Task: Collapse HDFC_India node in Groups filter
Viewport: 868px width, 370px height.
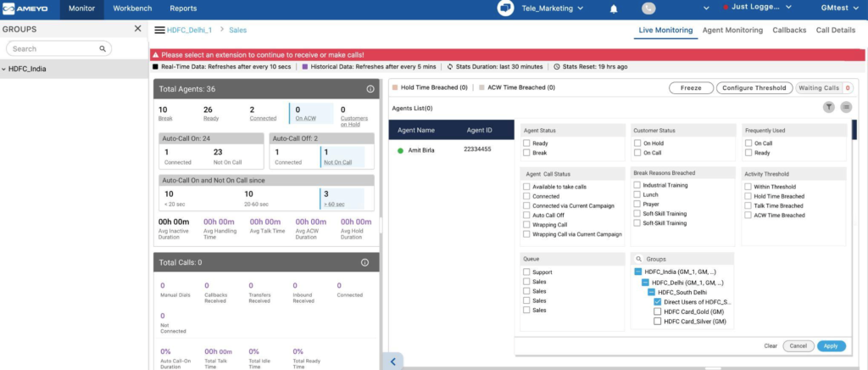Action: (637, 272)
